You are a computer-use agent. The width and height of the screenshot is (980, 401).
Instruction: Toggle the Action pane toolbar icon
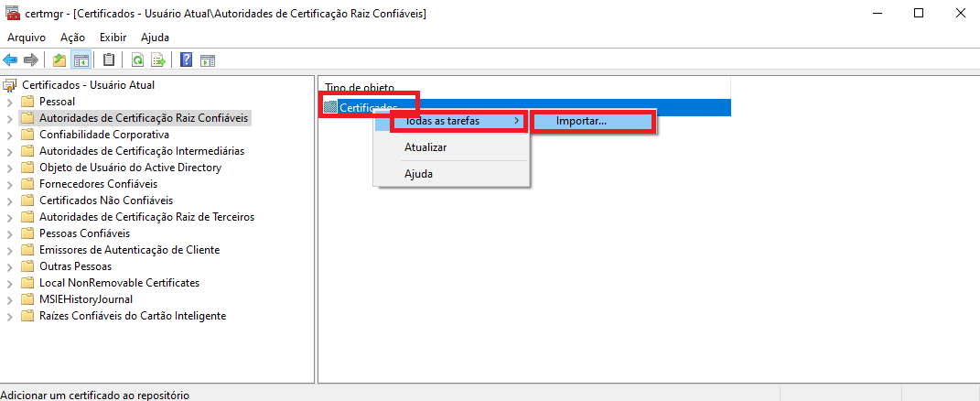click(208, 60)
